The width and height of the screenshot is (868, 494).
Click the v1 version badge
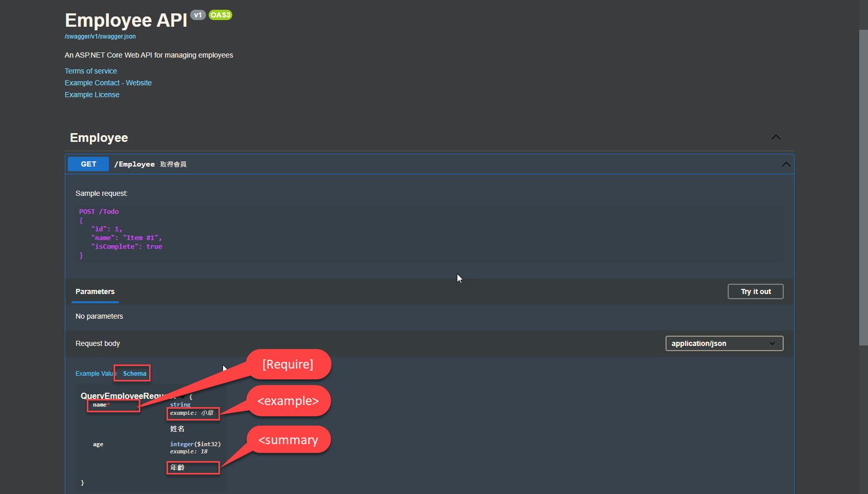coord(198,15)
